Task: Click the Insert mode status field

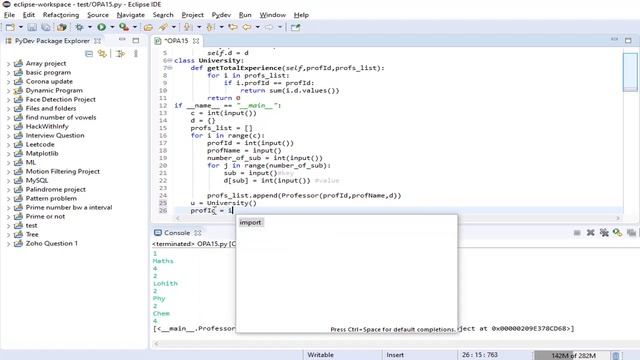Action: click(395, 355)
